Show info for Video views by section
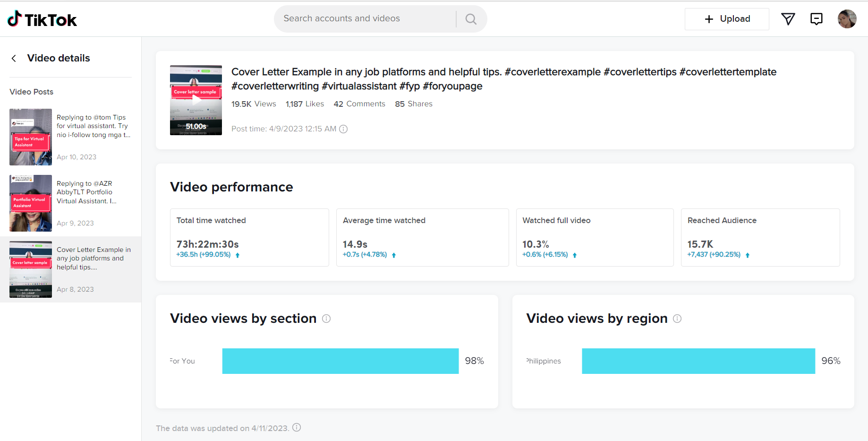Screen dimensions: 868x441 [x=326, y=319]
